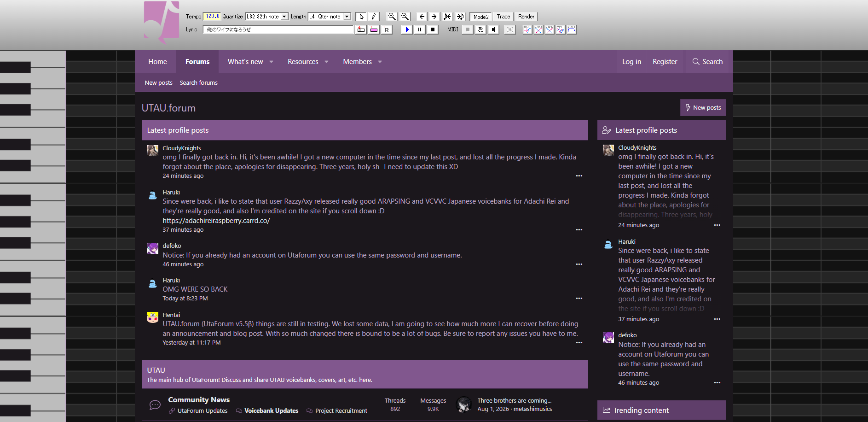Open the adachireiraspberry.carrd.co link
This screenshot has height=422, width=868.
(216, 221)
